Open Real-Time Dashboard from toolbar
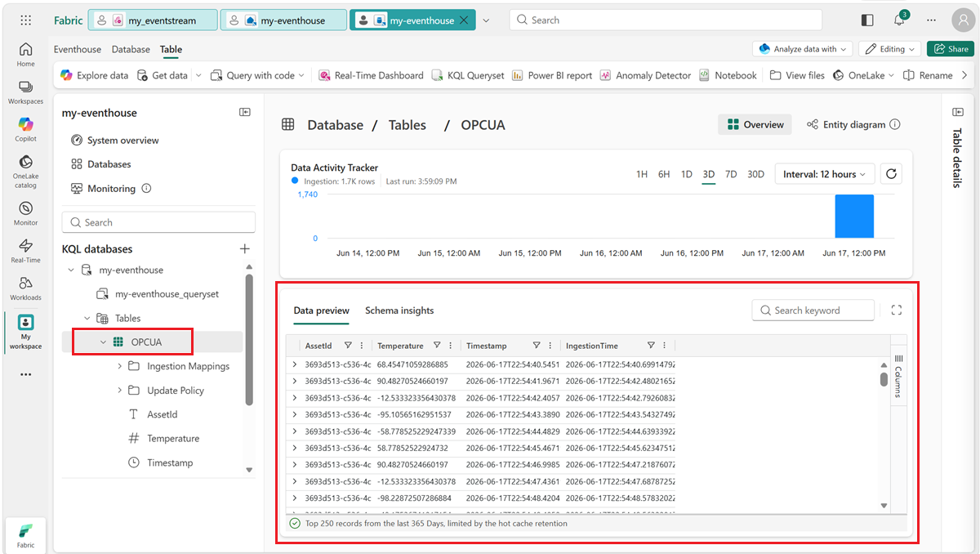 pyautogui.click(x=371, y=75)
